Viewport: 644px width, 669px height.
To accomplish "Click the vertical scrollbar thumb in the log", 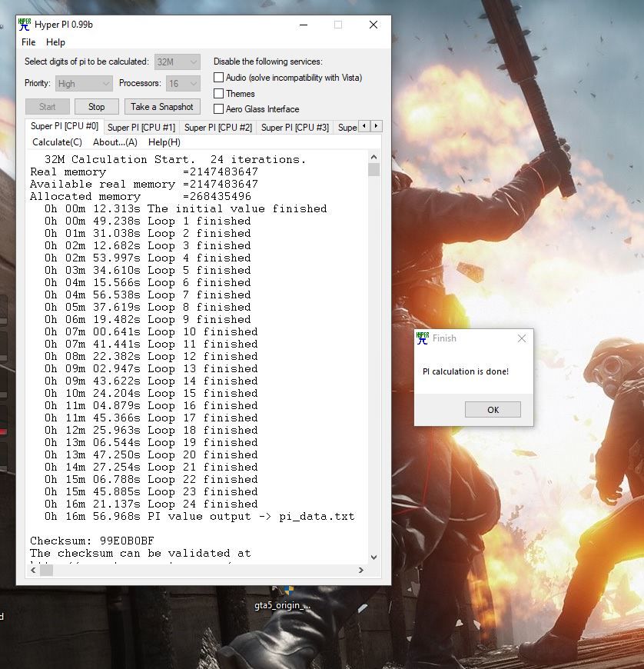I will coord(374,169).
